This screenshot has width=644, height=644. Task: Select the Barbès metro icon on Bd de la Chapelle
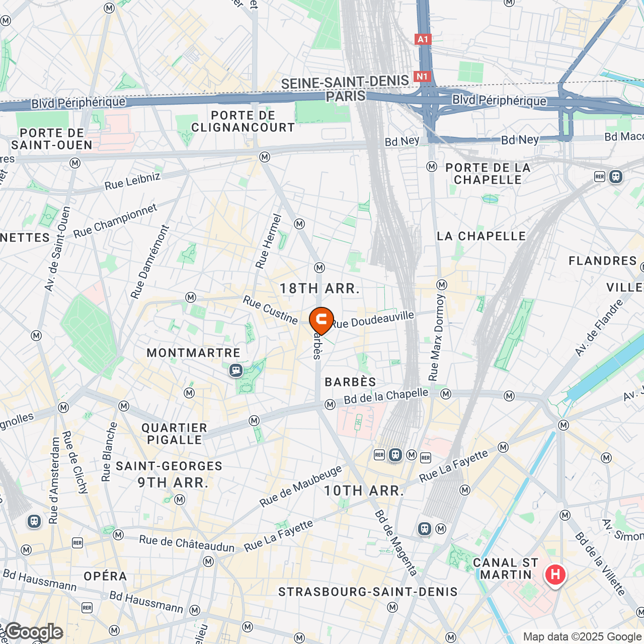[330, 405]
